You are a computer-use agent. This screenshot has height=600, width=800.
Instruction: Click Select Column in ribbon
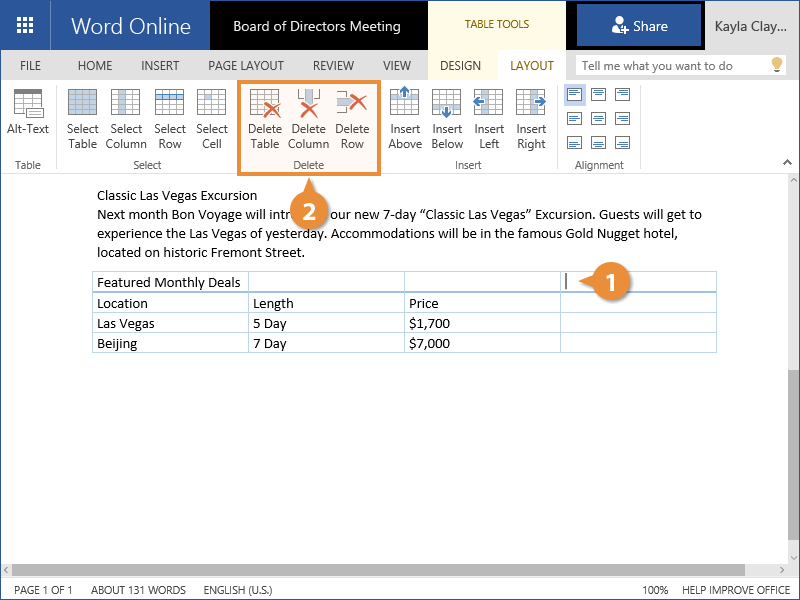126,119
